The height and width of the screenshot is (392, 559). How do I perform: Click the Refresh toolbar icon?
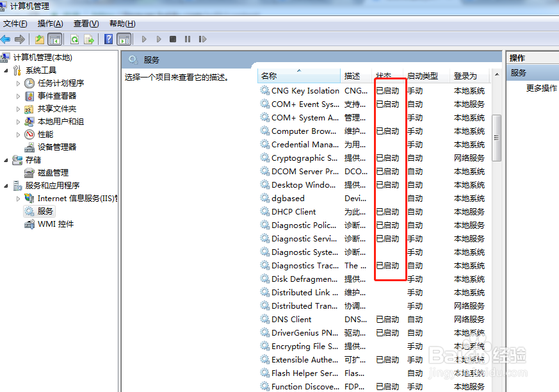(74, 39)
